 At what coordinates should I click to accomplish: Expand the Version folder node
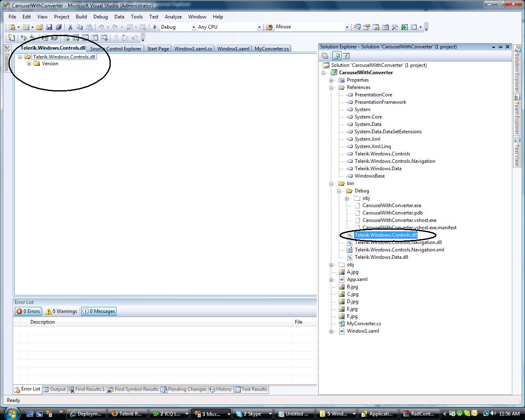point(29,64)
